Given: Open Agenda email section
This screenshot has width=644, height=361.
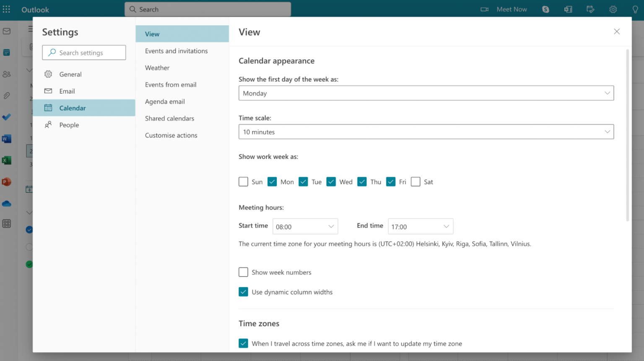Looking at the screenshot, I should click(x=182, y=102).
